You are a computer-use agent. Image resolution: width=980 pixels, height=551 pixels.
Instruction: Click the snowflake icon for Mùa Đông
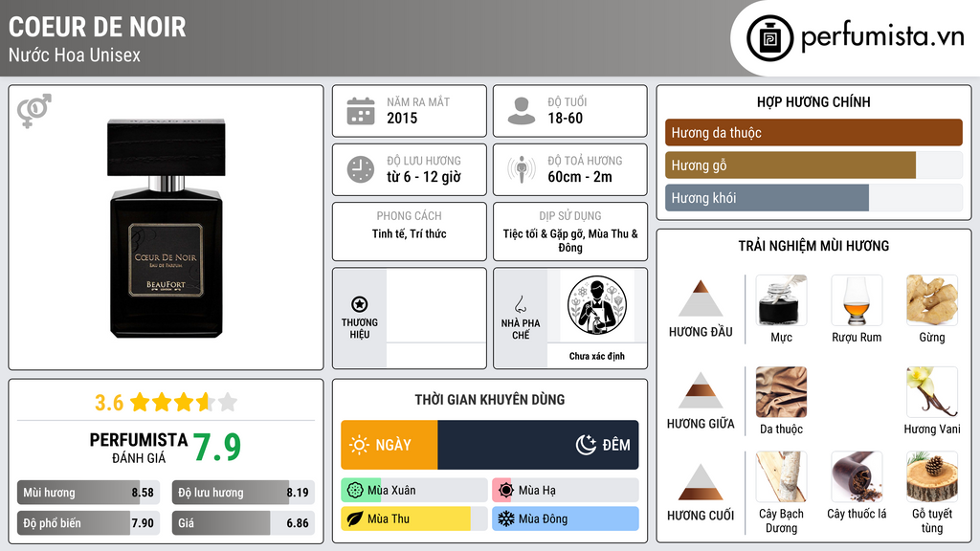pos(506,518)
